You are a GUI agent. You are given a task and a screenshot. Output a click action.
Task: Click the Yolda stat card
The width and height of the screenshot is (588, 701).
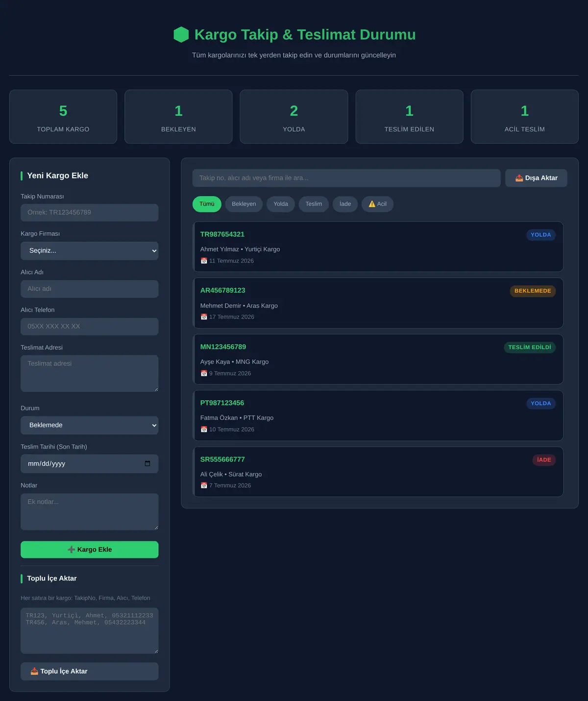coord(294,117)
